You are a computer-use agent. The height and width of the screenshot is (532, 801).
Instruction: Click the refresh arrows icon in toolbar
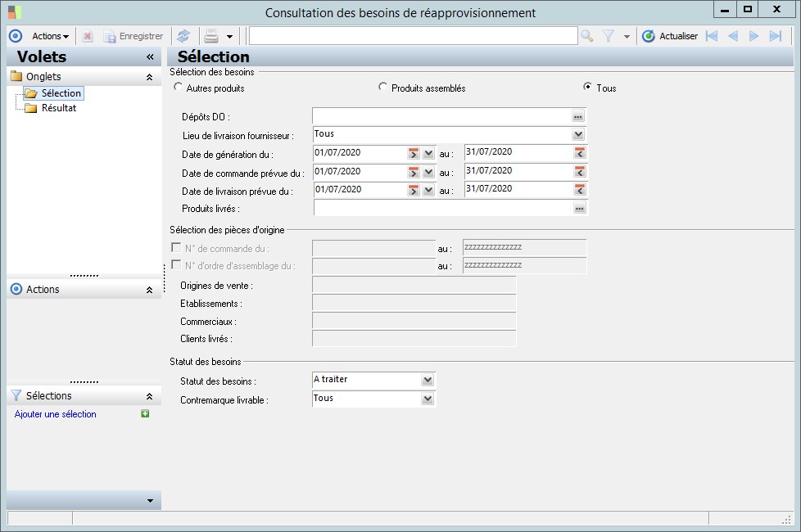click(183, 36)
